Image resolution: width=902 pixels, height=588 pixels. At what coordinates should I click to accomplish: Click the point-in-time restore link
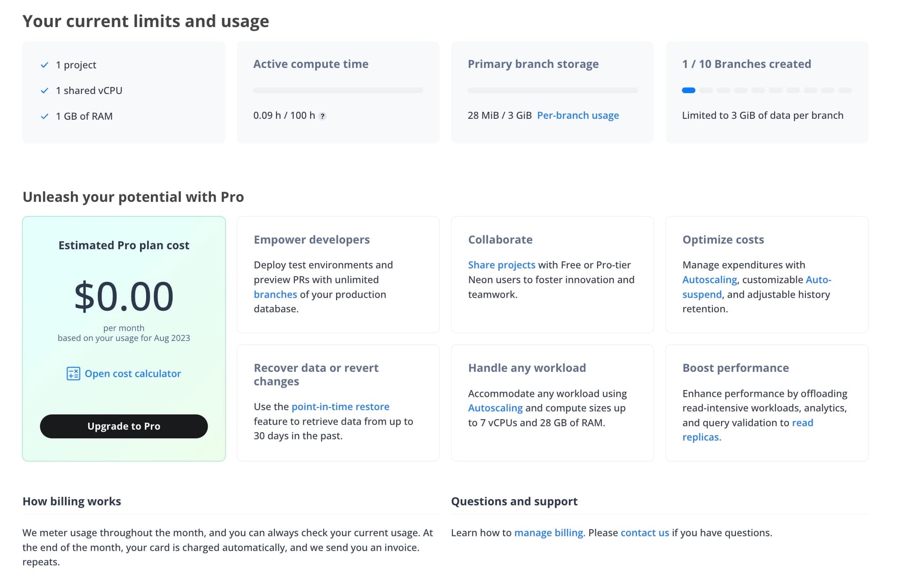tap(340, 406)
